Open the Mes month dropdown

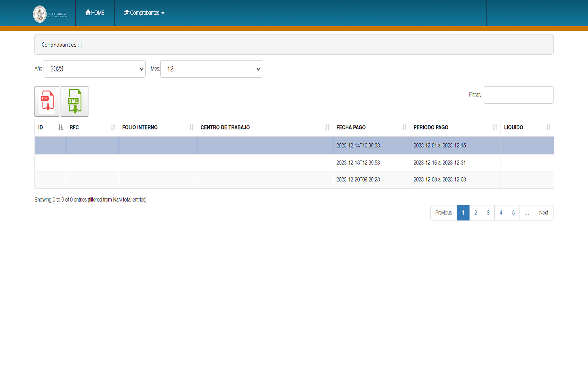[x=211, y=69]
